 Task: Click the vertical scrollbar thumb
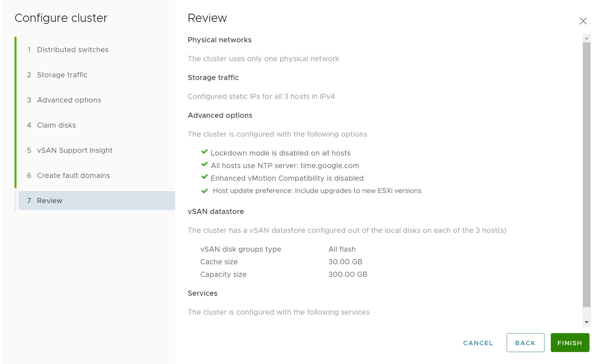coord(586,174)
